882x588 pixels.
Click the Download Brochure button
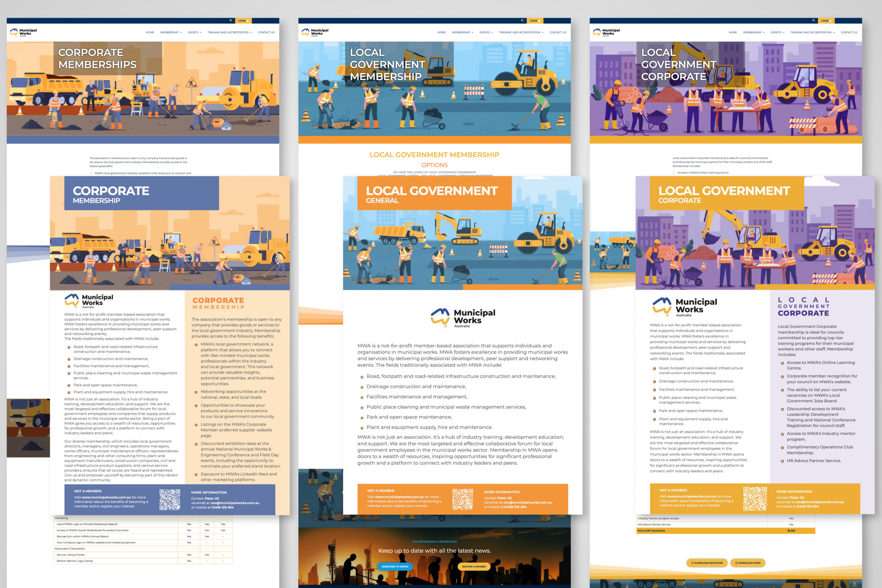(x=707, y=563)
